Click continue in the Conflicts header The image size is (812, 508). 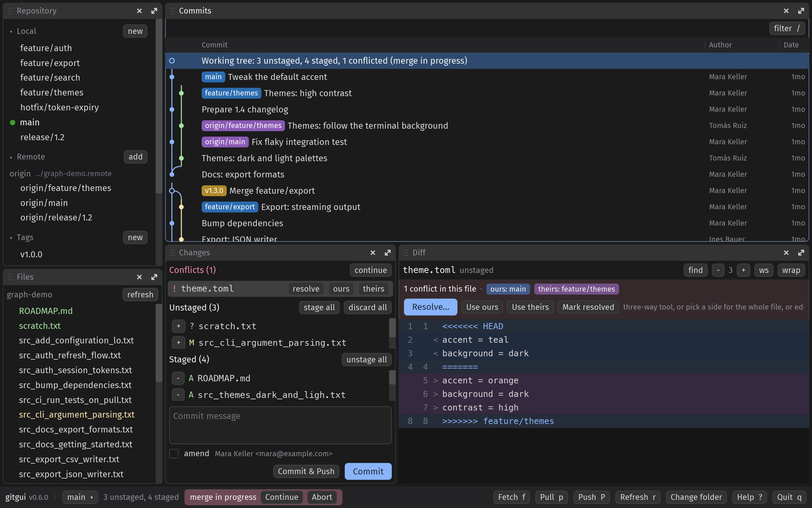[x=371, y=270]
